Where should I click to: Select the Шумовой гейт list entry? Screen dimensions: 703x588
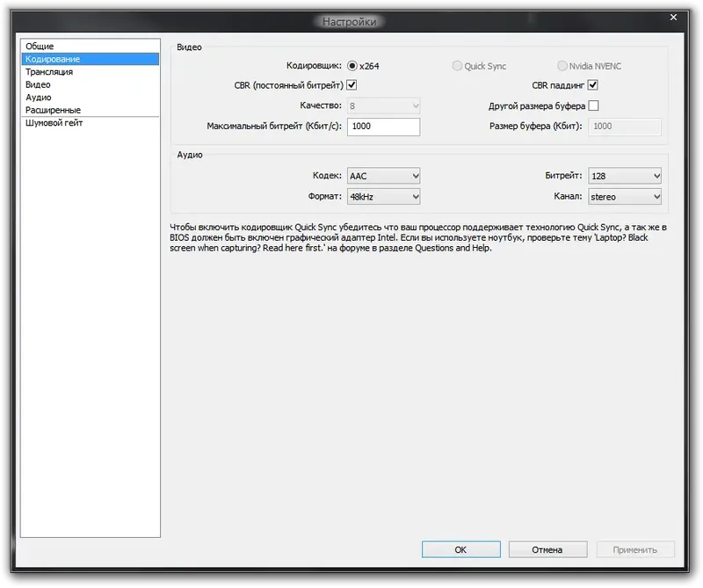tap(91, 123)
